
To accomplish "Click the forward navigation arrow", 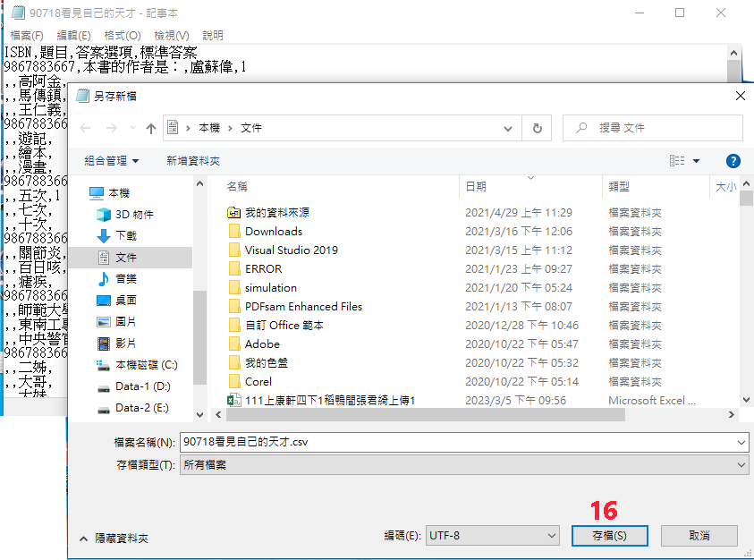I will point(111,128).
